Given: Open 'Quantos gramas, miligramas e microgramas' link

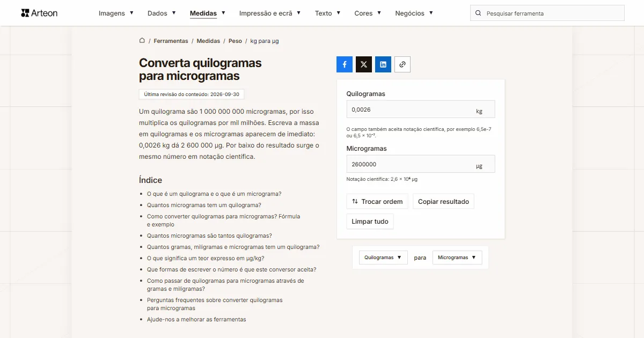Looking at the screenshot, I should point(233,247).
